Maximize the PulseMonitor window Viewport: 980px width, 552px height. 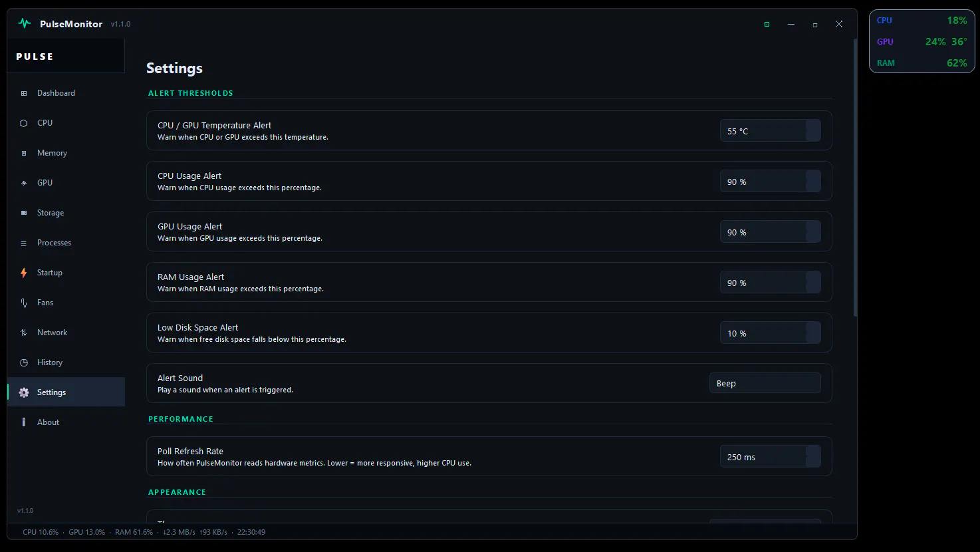point(815,25)
